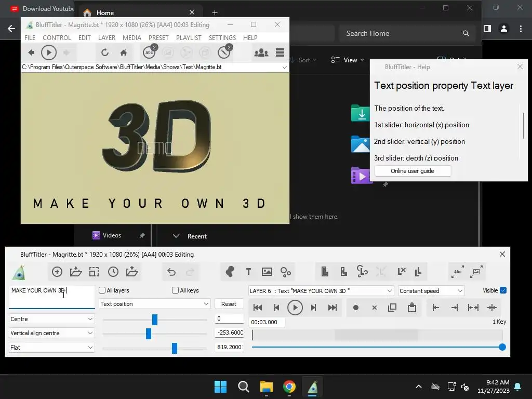Click the Abc text layers badge icon
The height and width of the screenshot is (399, 532).
click(150, 52)
